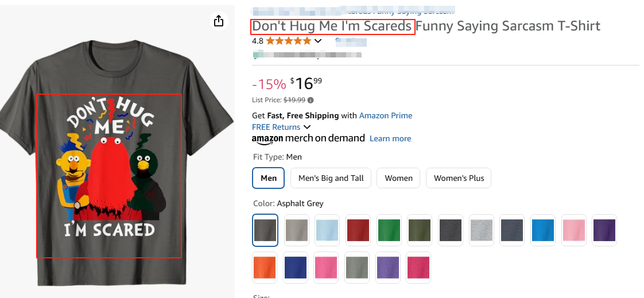The image size is (644, 298).
Task: Open the Learn more link
Action: 390,138
